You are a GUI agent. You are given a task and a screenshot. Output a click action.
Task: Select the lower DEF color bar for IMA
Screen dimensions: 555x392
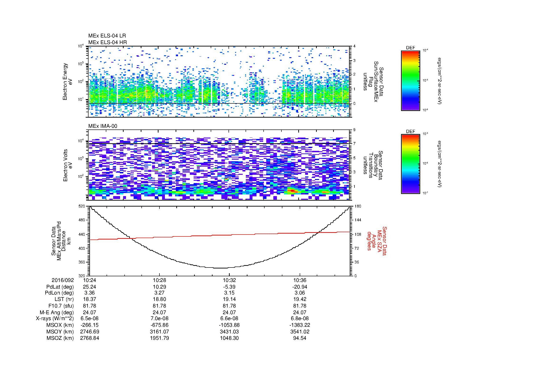(x=410, y=164)
